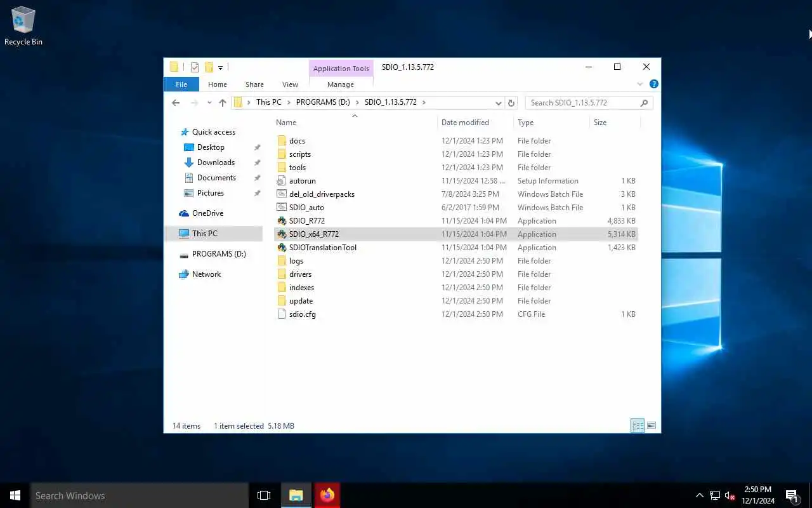Click the New folder icon in quick access toolbar
Screen dimensions: 812x508
[208, 67]
